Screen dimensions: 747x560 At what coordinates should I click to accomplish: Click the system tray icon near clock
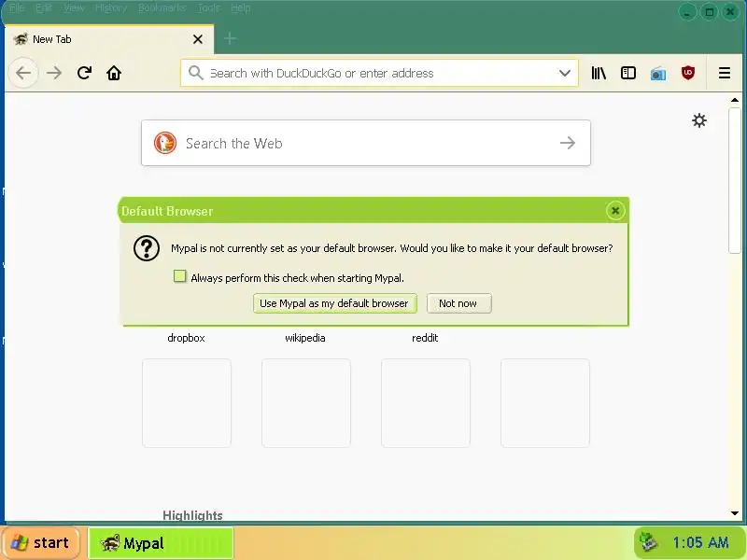[x=649, y=542]
